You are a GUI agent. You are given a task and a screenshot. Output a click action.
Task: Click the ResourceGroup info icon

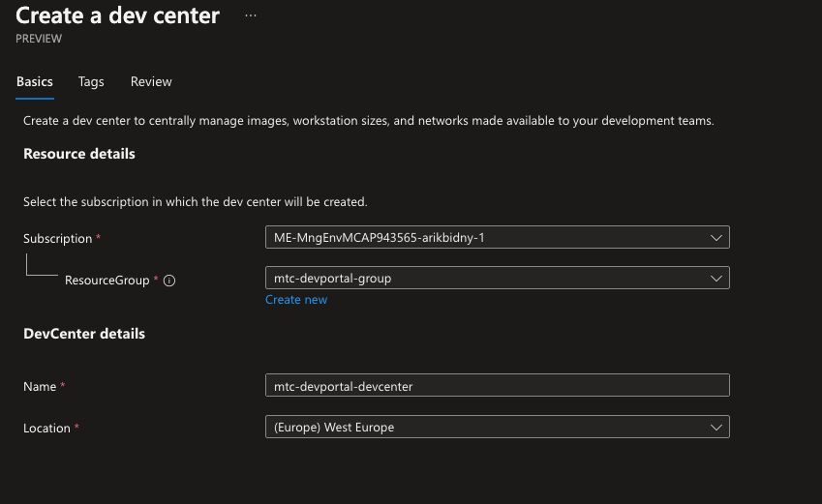click(x=169, y=281)
